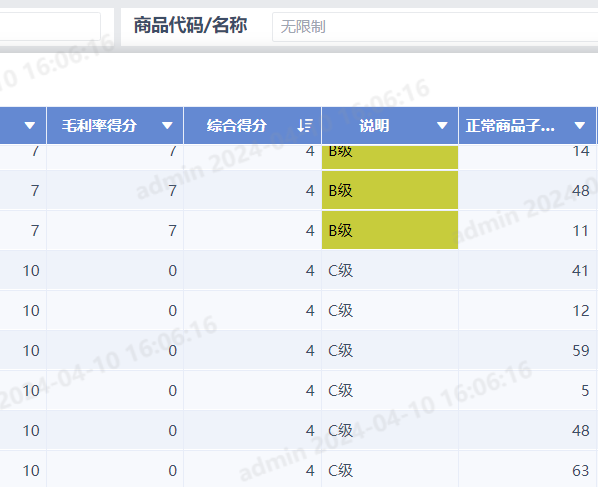Open filter dropdown for 说明 column
This screenshot has height=487, width=598.
[x=442, y=125]
